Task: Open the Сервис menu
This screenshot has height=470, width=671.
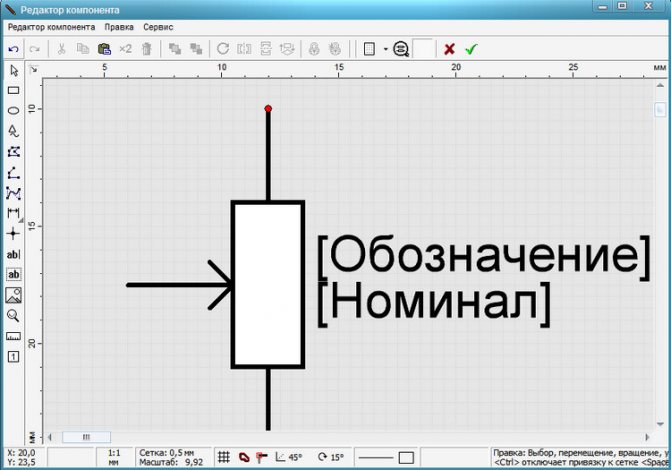Action: click(x=158, y=26)
